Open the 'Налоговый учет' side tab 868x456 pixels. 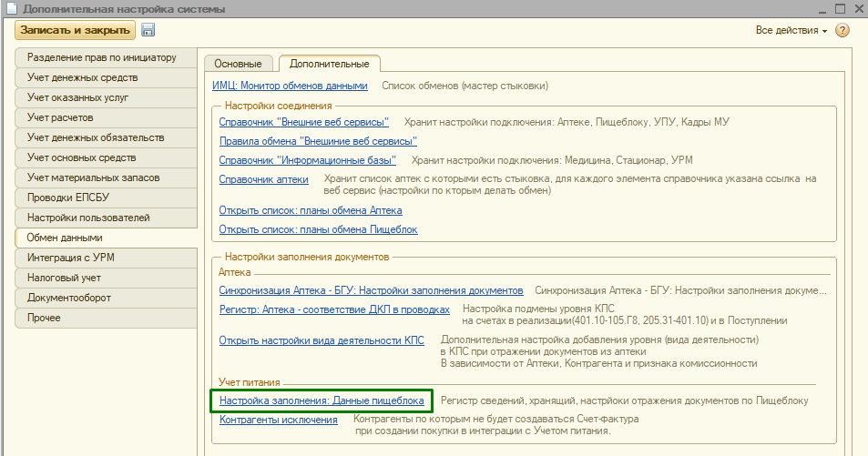pos(64,278)
